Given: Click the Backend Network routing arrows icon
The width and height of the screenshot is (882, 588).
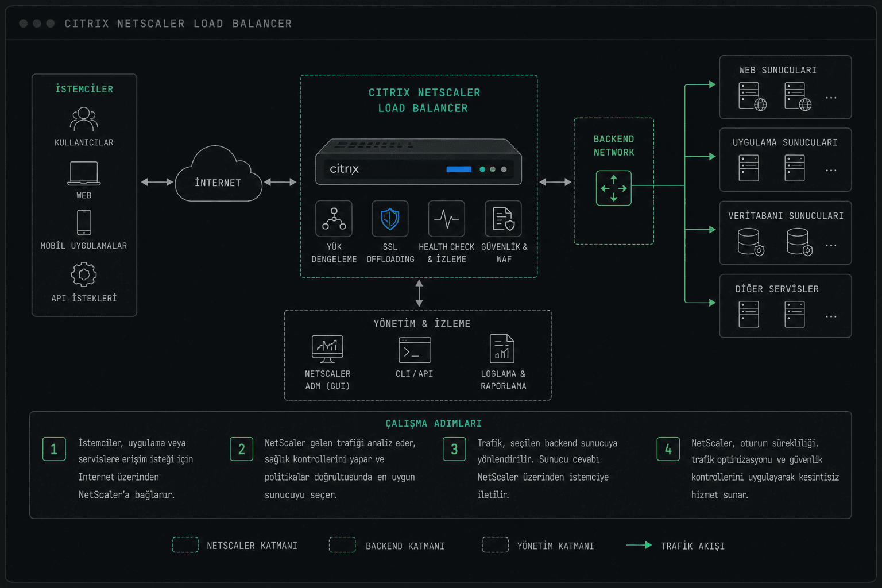Looking at the screenshot, I should click(x=614, y=188).
